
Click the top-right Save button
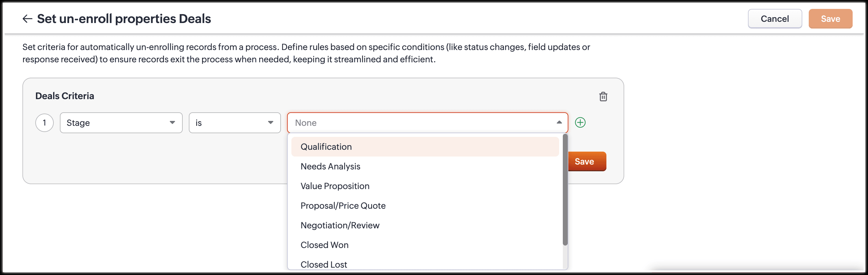tap(830, 19)
